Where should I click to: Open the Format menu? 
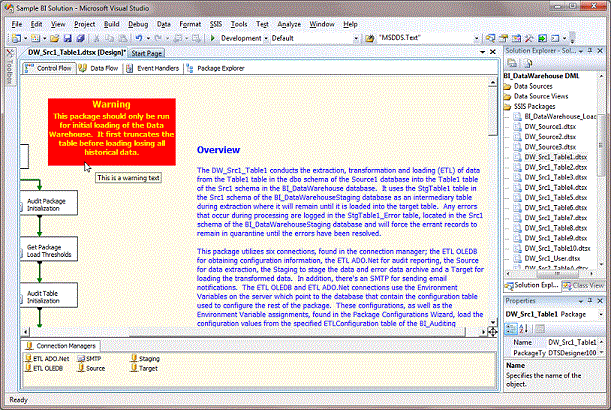pyautogui.click(x=190, y=24)
